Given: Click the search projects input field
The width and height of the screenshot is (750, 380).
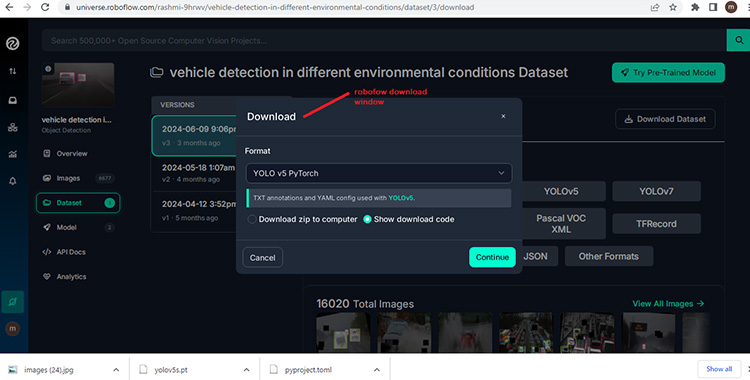Looking at the screenshot, I should 384,40.
